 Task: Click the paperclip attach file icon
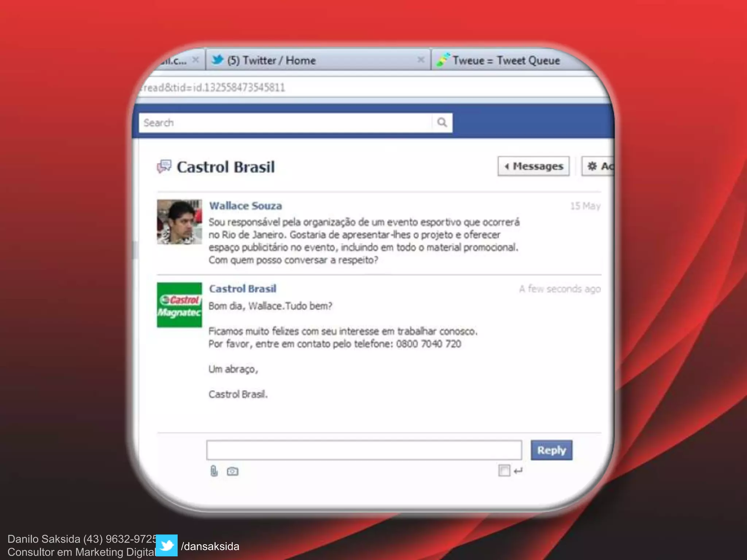214,471
